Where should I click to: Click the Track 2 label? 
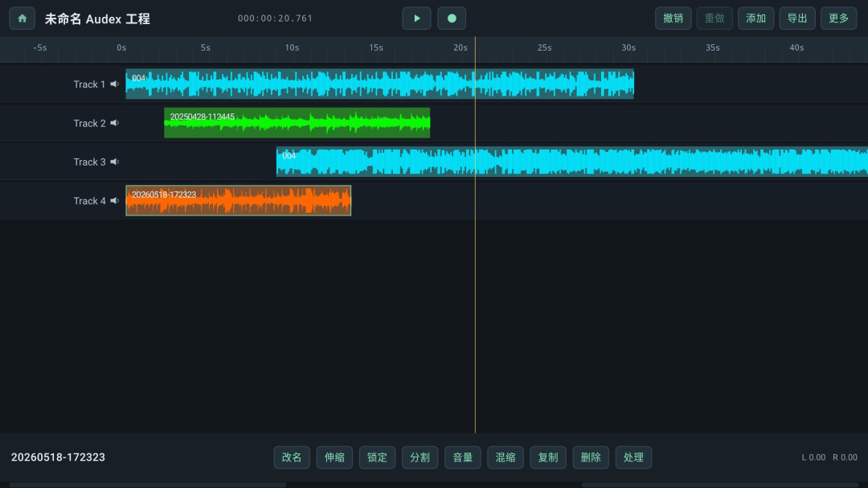[89, 123]
